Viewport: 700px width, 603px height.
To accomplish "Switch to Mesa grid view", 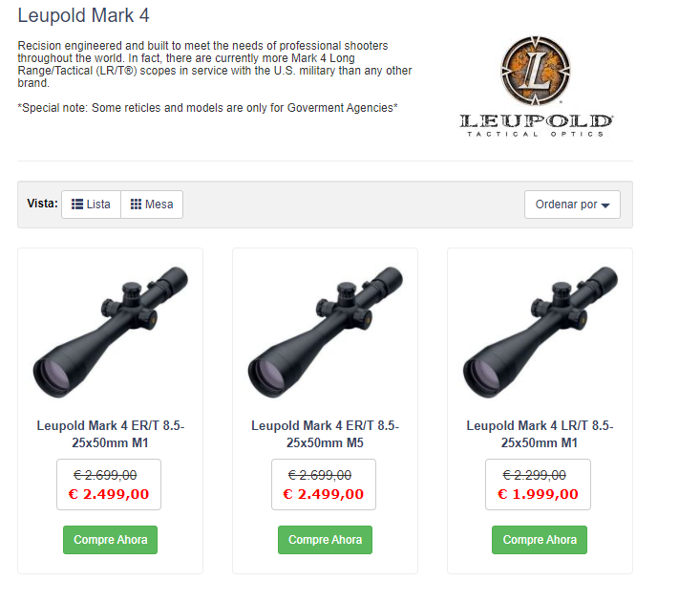I will click(152, 205).
